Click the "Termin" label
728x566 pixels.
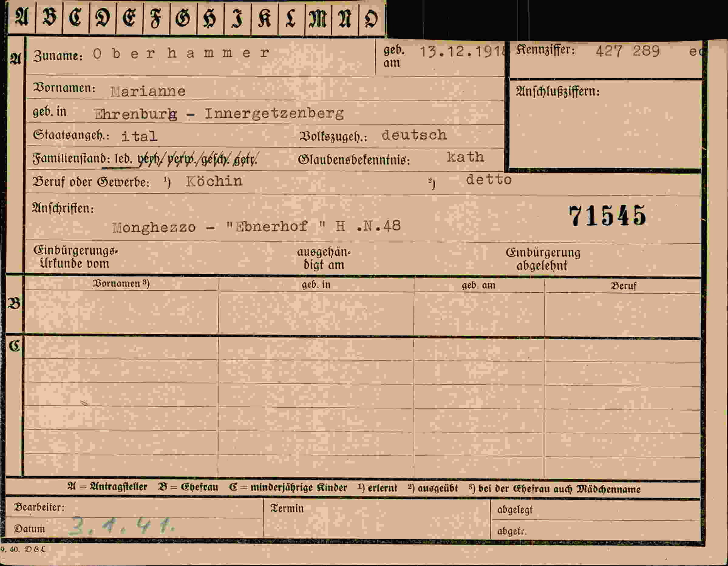point(287,508)
